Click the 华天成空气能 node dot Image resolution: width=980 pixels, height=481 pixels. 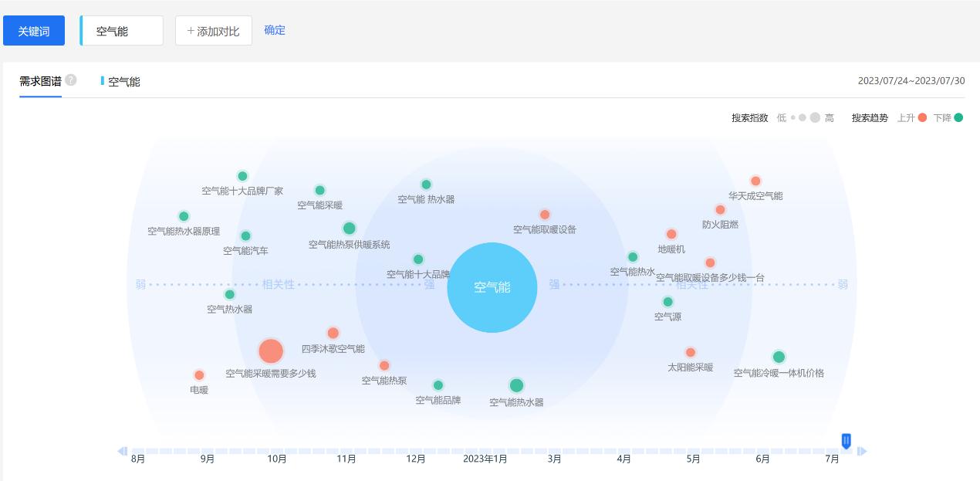(x=755, y=181)
